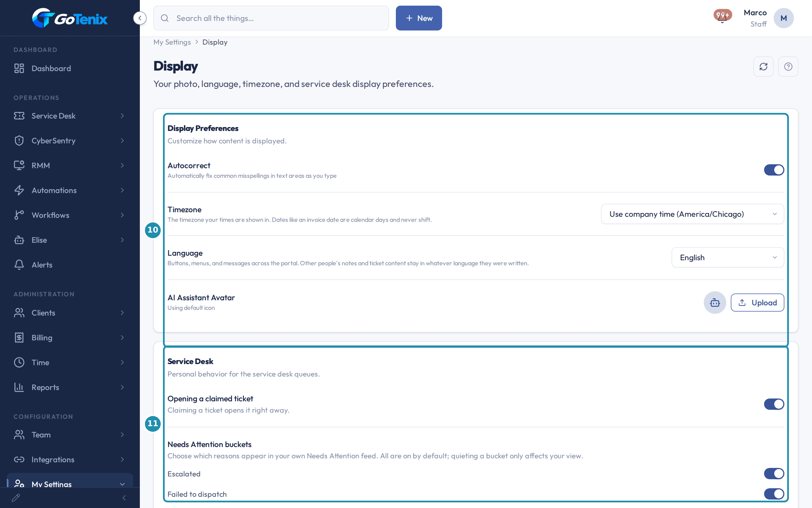Open the 99+ notifications badge

(x=722, y=16)
